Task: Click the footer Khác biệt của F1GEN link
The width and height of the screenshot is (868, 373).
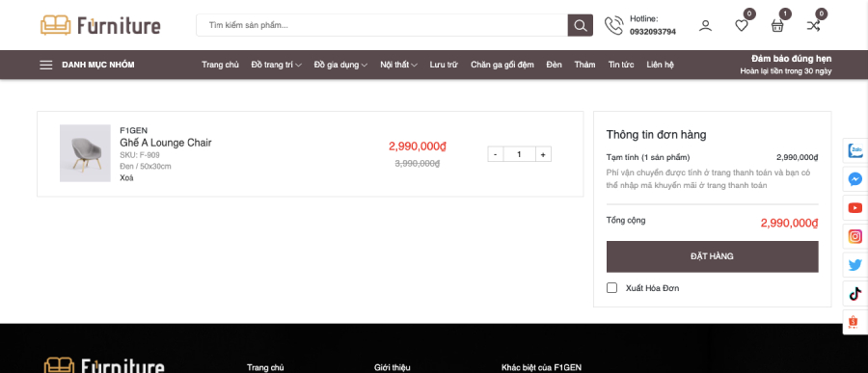Action: click(541, 367)
